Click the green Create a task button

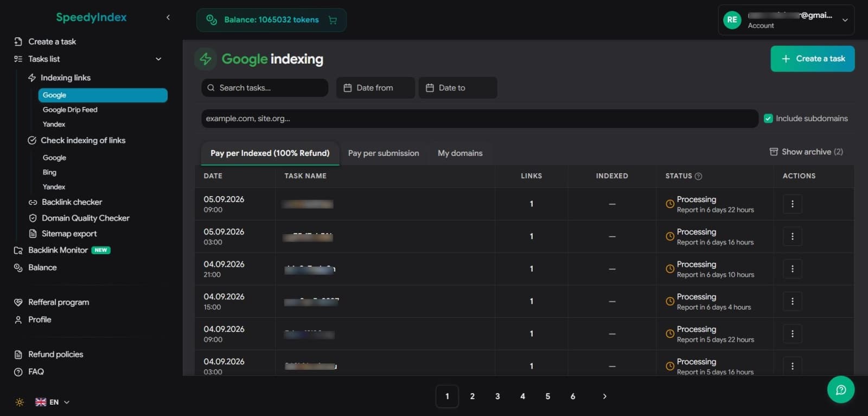click(812, 59)
